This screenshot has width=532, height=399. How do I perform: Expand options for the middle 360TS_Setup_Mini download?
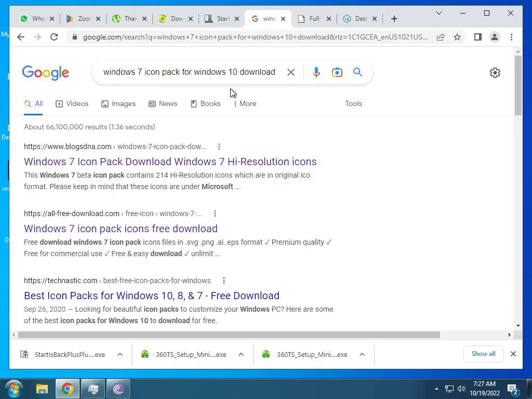click(x=241, y=354)
